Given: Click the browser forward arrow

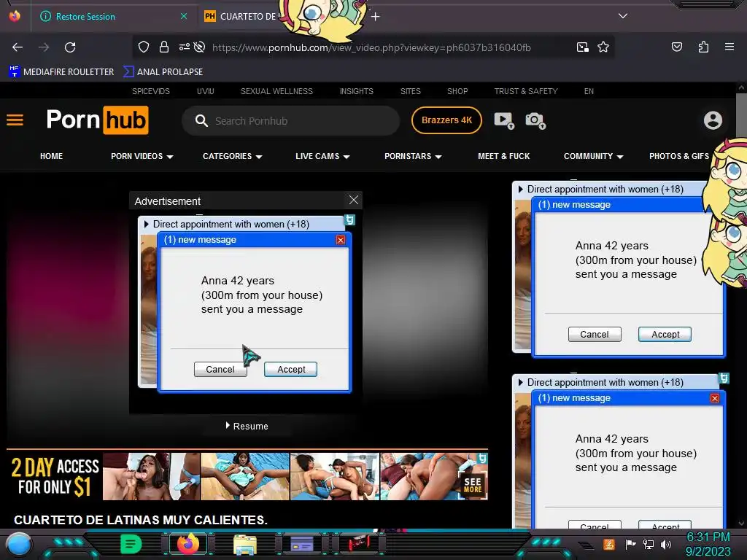Looking at the screenshot, I should [x=44, y=47].
